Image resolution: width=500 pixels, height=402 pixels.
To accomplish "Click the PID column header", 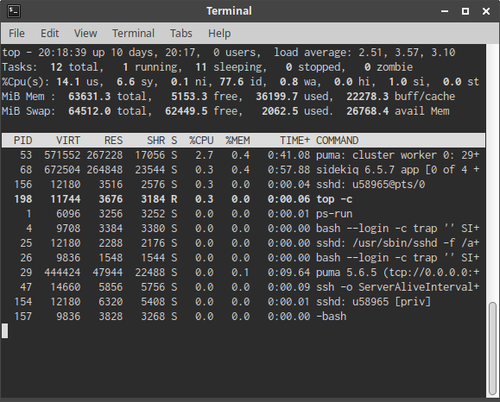I will coord(23,140).
